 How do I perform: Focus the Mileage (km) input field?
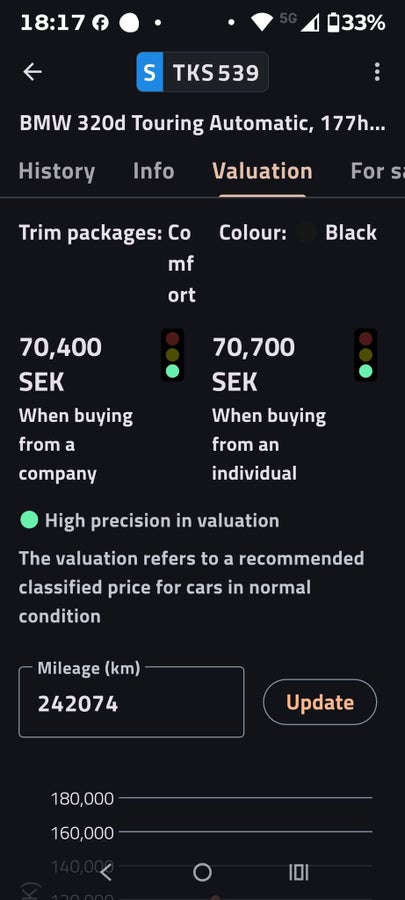pos(131,702)
